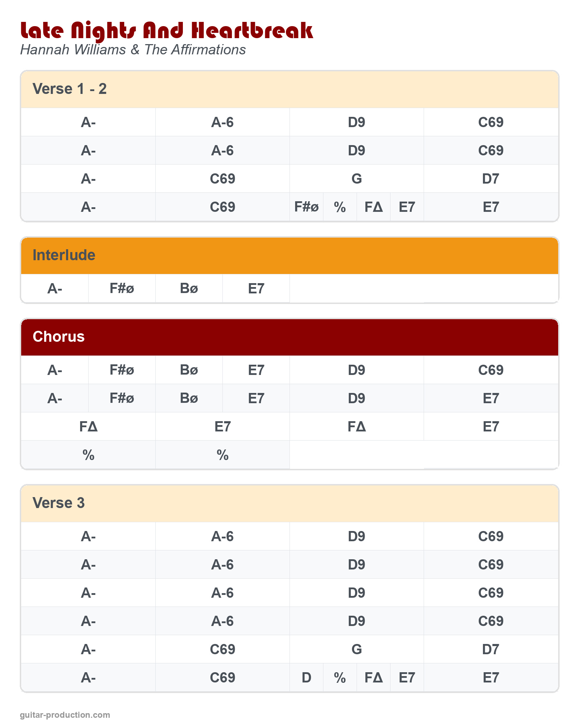Select the plain D chord in Verse 3's last row
The image size is (579, 728).
click(306, 678)
